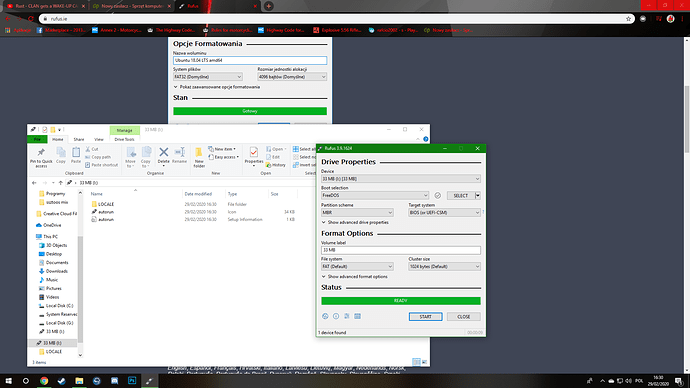
Task: Open the File system FAT dropdown
Action: coord(357,267)
